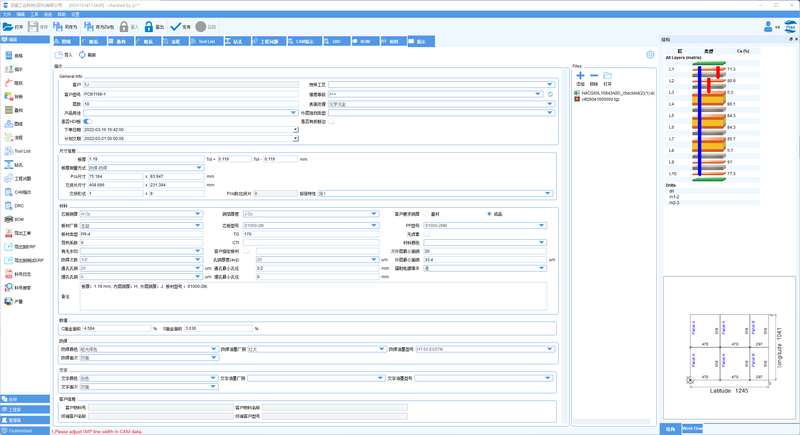800x435 pixels.
Task: Click the board thickness field showing 1.19
Action: [146, 159]
